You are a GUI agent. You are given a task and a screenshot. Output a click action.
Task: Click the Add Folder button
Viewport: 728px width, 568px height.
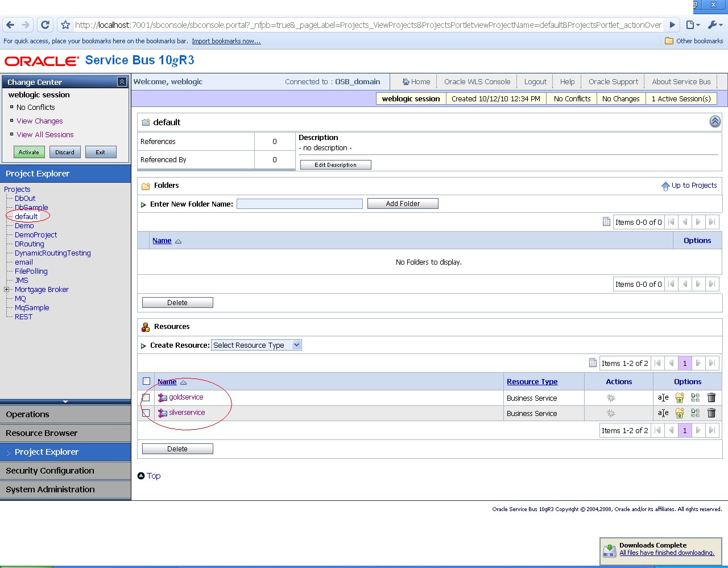(403, 203)
